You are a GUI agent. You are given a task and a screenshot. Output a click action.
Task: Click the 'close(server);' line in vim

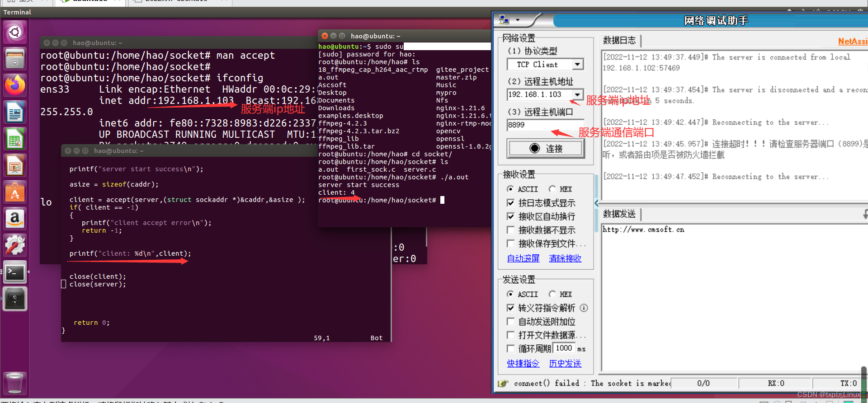(x=98, y=284)
